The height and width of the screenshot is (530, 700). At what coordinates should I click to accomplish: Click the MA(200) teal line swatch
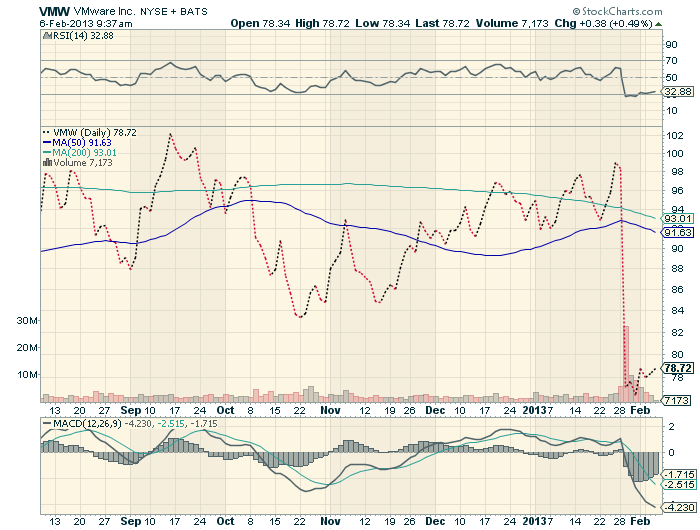(x=47, y=153)
